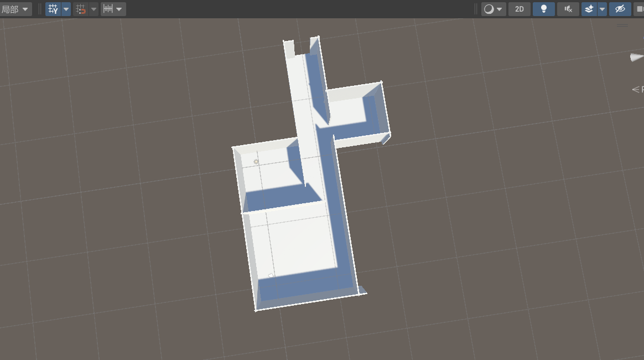Click the overlay drag handle above the gizmo
The width and height of the screenshot is (644, 360).
pyautogui.click(x=622, y=25)
